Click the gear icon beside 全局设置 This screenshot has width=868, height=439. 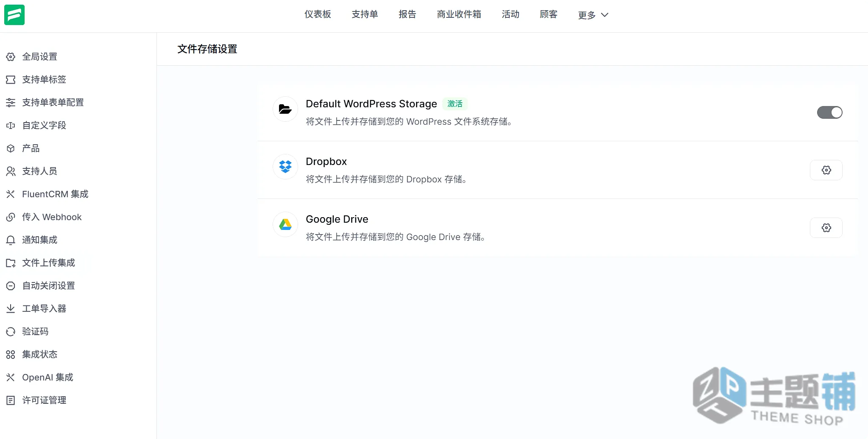(x=11, y=57)
